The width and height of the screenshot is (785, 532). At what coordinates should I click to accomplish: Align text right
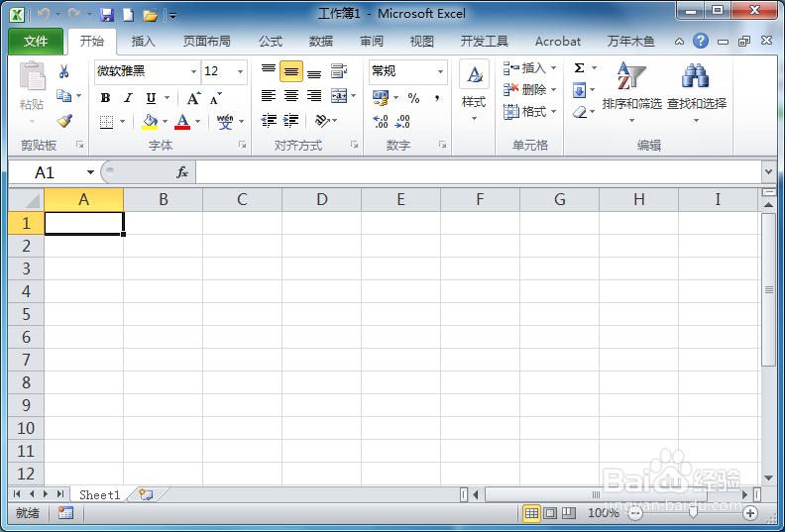point(314,95)
